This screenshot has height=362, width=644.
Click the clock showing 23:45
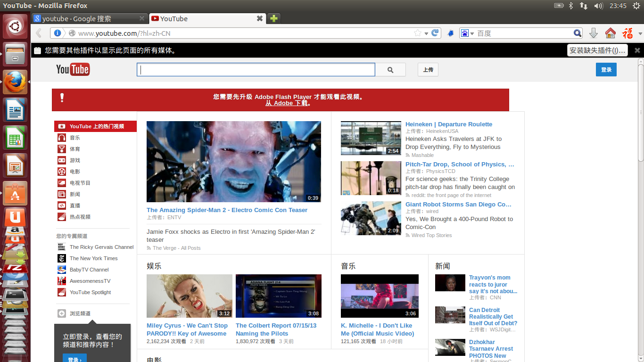click(618, 6)
